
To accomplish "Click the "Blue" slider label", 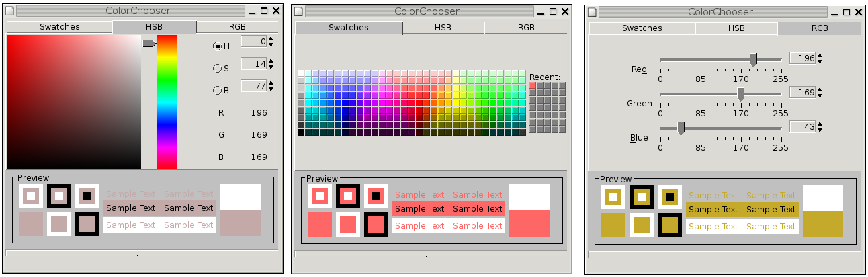I will tap(639, 138).
